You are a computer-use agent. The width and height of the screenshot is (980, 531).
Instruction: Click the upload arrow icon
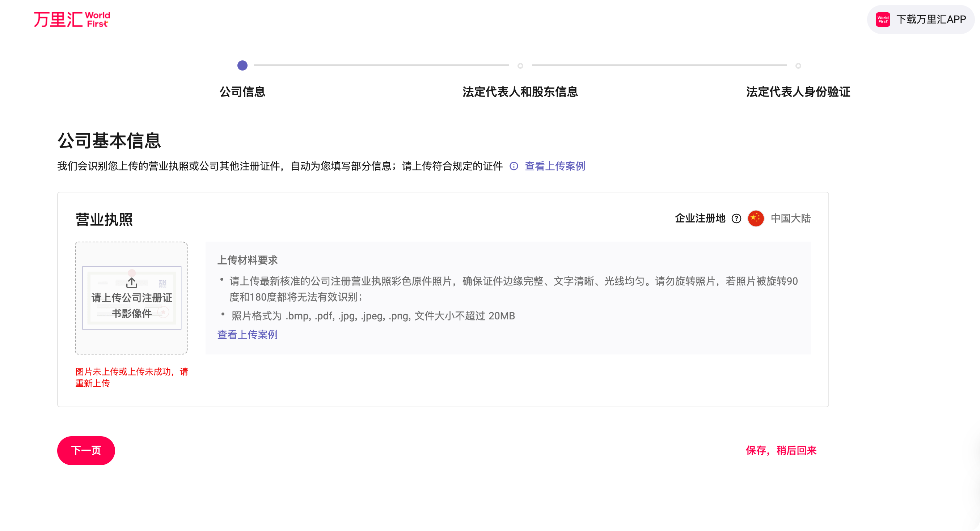[132, 283]
